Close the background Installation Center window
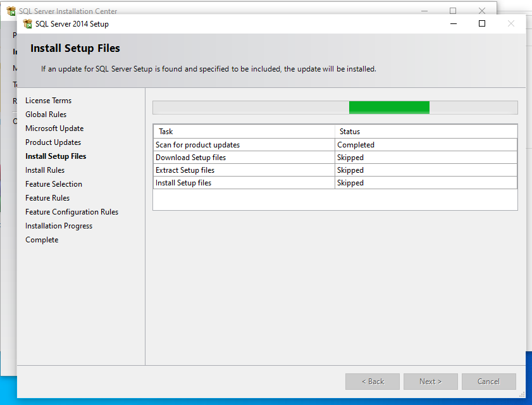The width and height of the screenshot is (532, 405). (x=482, y=11)
